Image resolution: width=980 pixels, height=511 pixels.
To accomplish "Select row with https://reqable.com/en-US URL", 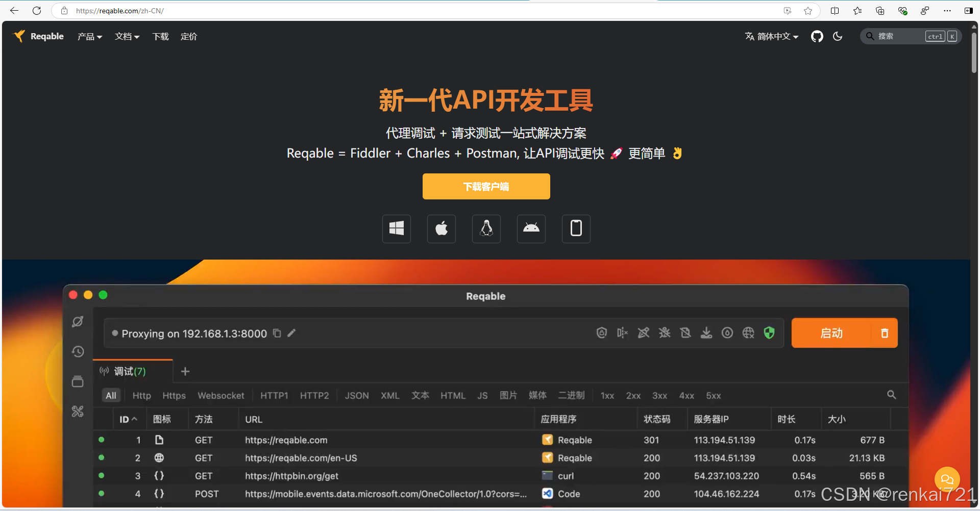I will coord(500,457).
